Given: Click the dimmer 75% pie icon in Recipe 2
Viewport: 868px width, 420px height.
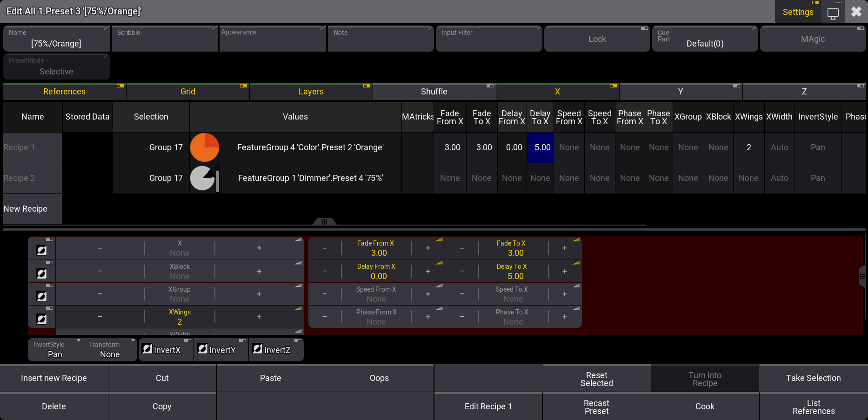Looking at the screenshot, I should click(x=203, y=178).
